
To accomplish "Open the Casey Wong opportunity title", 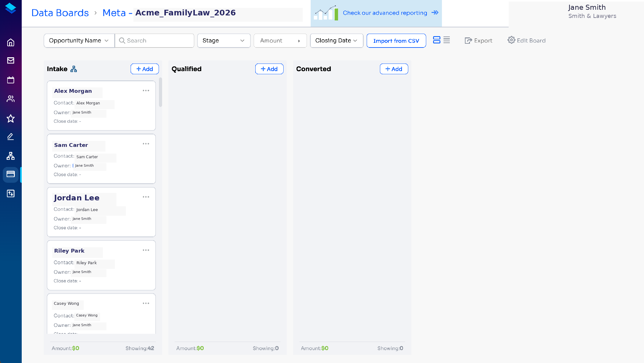I will pos(66,303).
